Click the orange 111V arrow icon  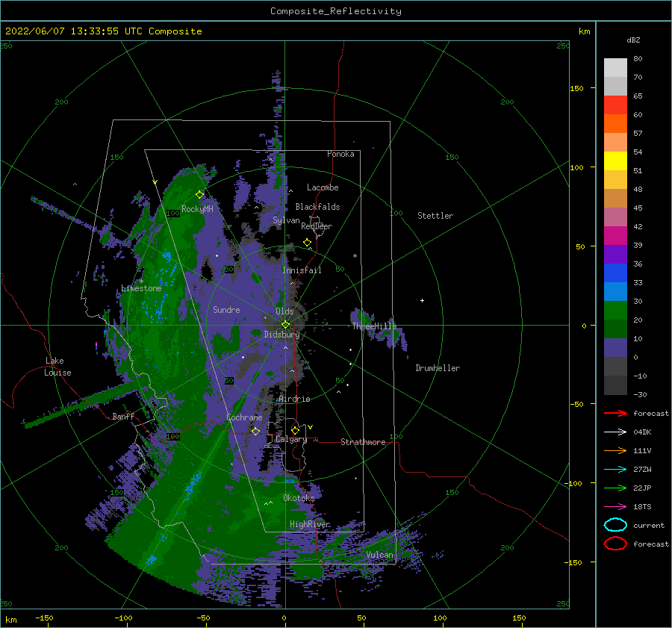pyautogui.click(x=615, y=450)
